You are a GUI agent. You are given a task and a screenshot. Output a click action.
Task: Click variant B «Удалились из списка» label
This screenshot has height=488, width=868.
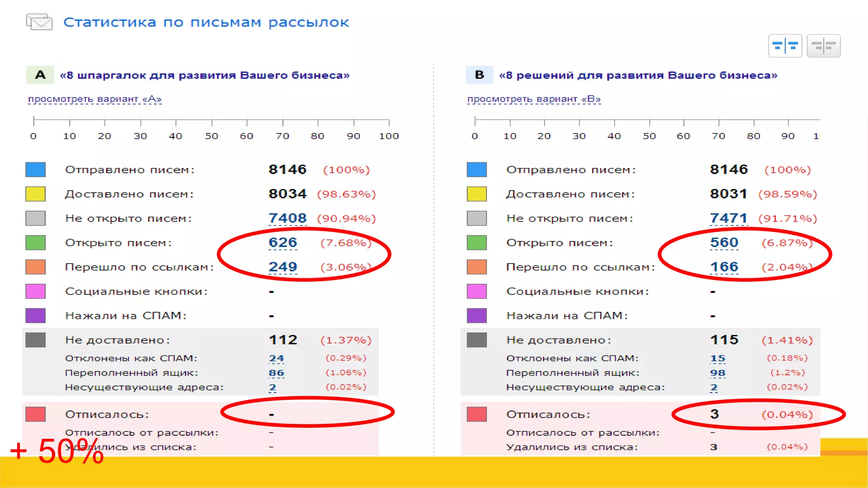point(572,447)
